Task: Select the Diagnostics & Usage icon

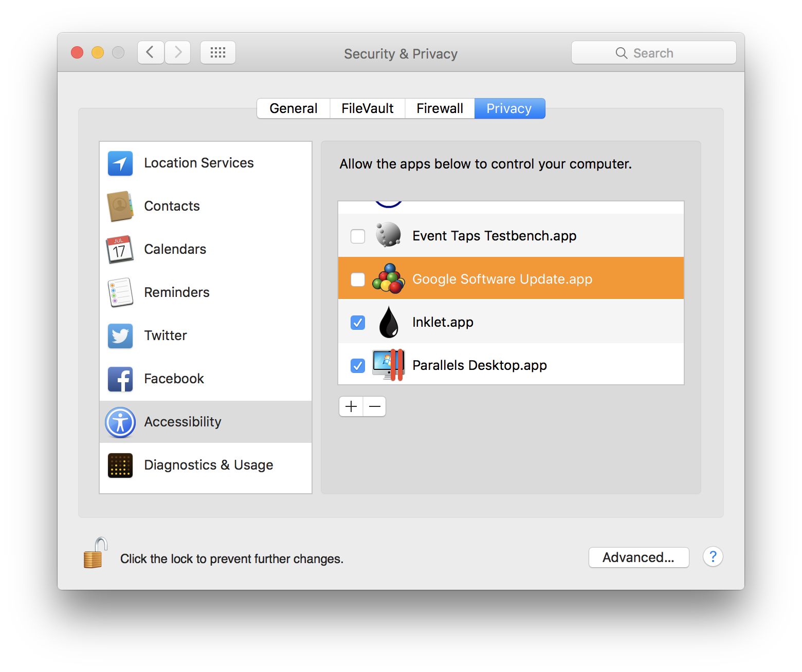Action: pos(120,465)
